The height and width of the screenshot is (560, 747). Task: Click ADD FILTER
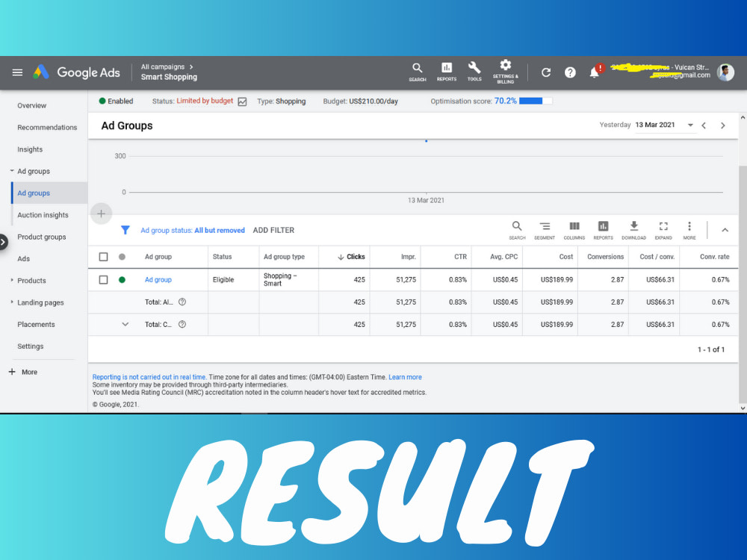point(273,230)
